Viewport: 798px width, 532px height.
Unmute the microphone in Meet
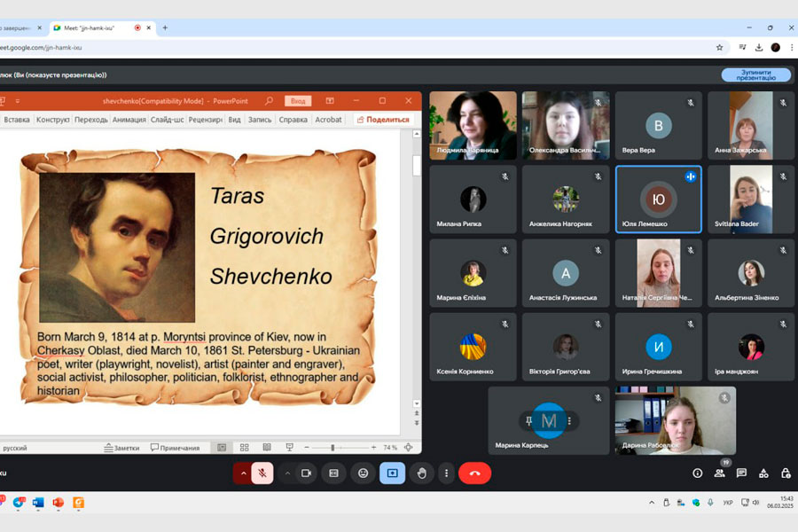click(x=262, y=473)
